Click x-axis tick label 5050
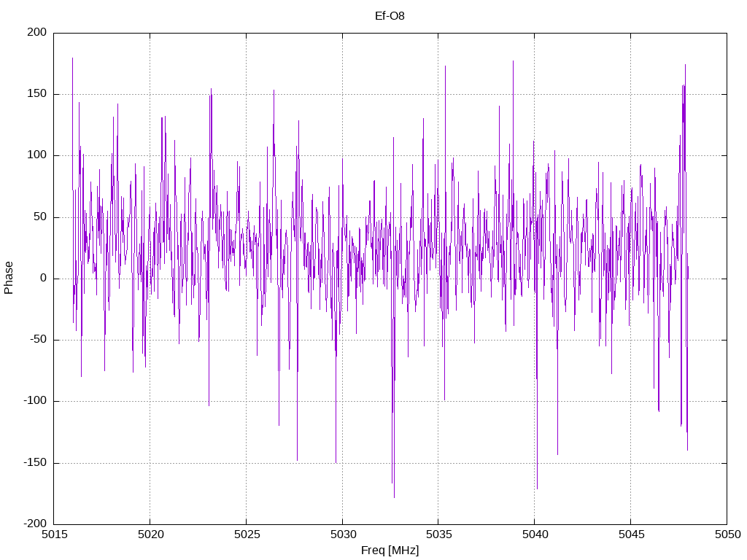 [x=727, y=534]
